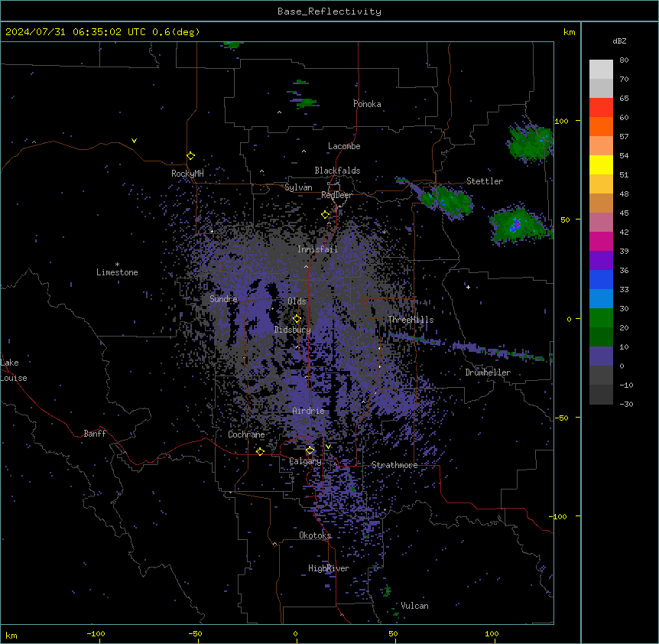Click the yellow diamond marker below RedDeer

(326, 215)
